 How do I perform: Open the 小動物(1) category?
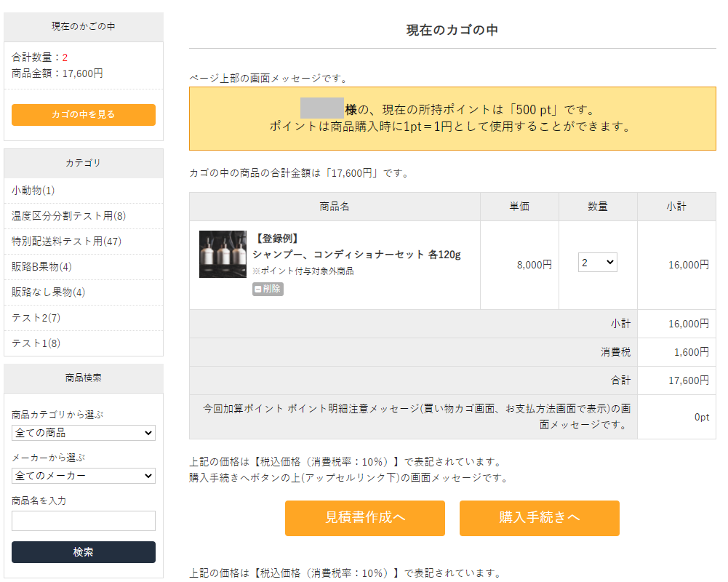coord(33,191)
